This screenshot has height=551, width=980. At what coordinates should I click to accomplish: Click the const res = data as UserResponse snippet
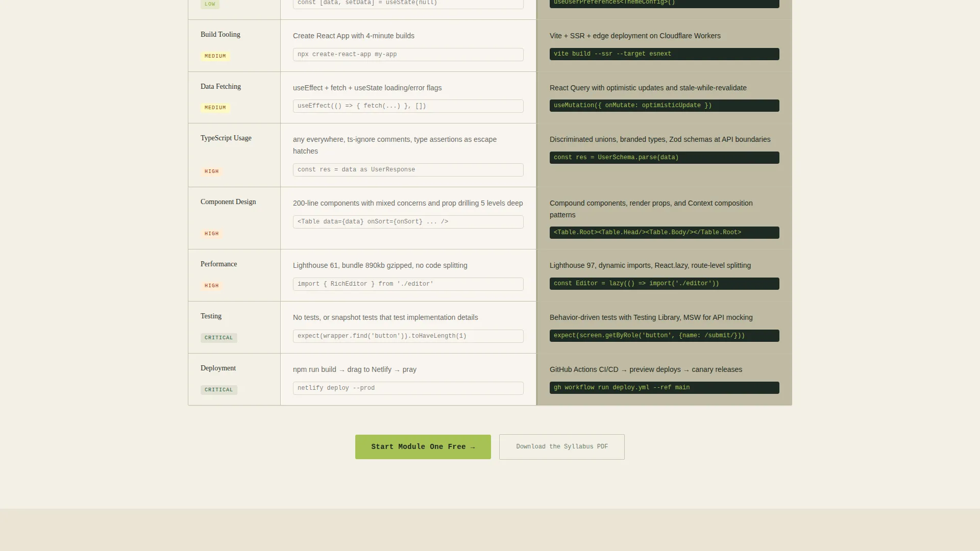(408, 170)
